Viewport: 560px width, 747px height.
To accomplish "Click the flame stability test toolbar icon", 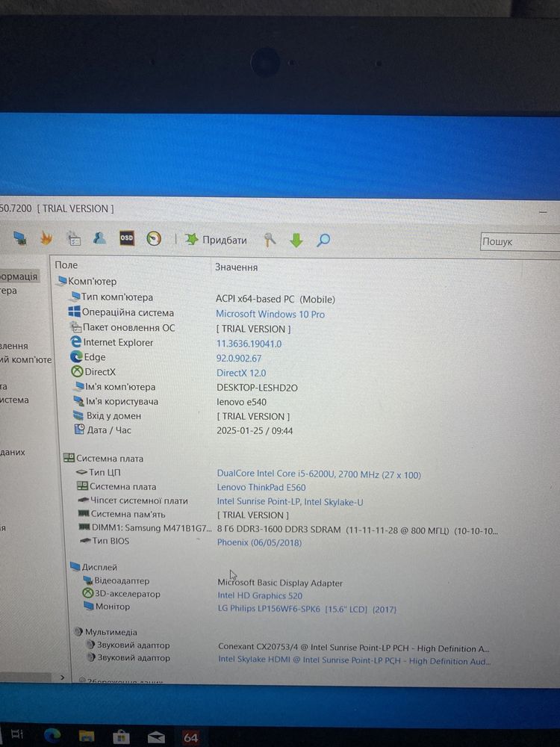I will tap(46, 238).
